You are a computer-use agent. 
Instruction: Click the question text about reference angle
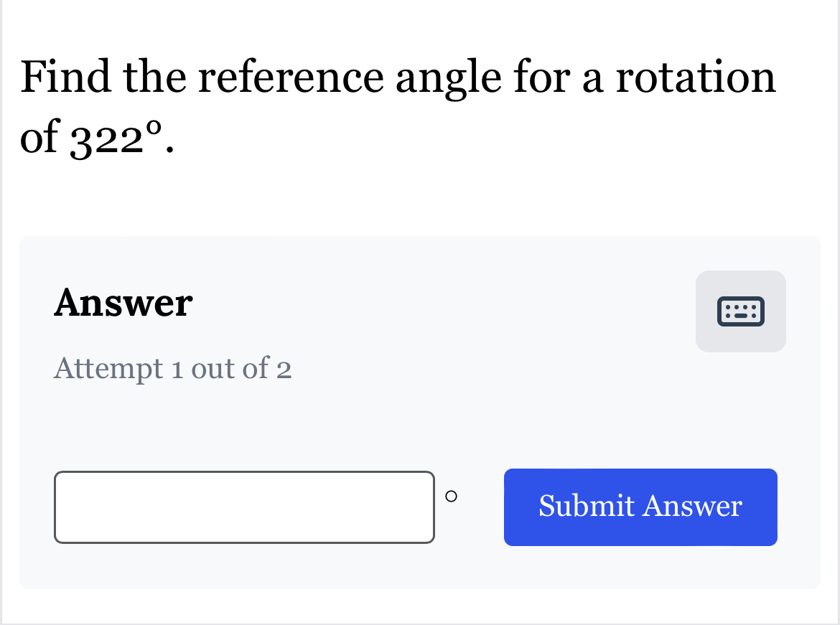click(x=398, y=77)
